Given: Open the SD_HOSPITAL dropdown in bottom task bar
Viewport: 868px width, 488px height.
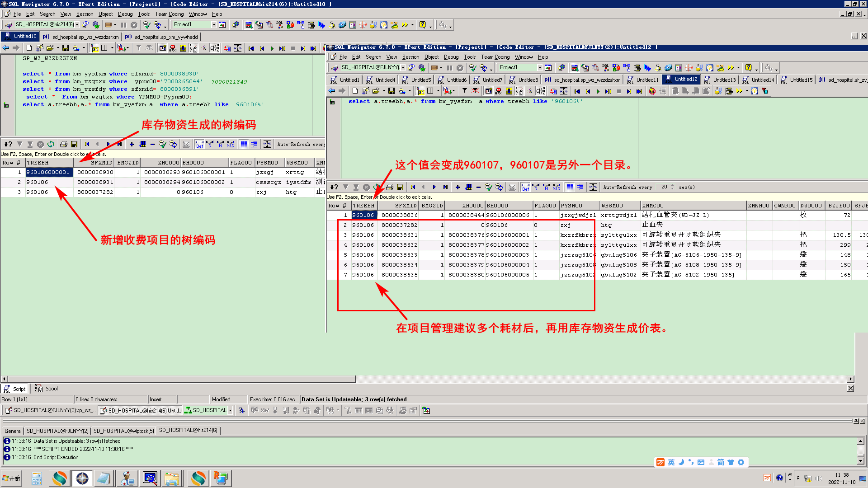Looking at the screenshot, I should coord(231,410).
